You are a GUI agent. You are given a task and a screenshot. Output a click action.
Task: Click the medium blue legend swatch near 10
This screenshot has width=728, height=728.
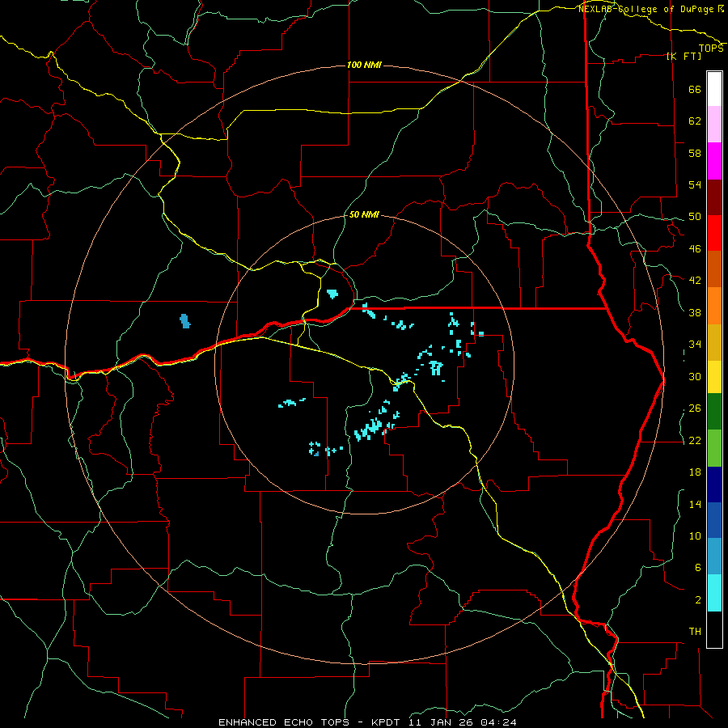714,520
